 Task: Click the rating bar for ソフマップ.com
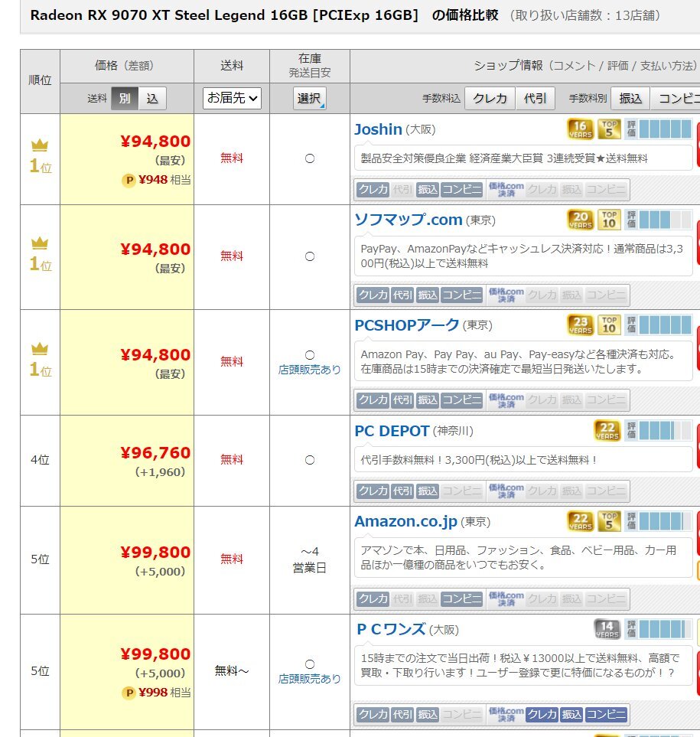(x=659, y=219)
